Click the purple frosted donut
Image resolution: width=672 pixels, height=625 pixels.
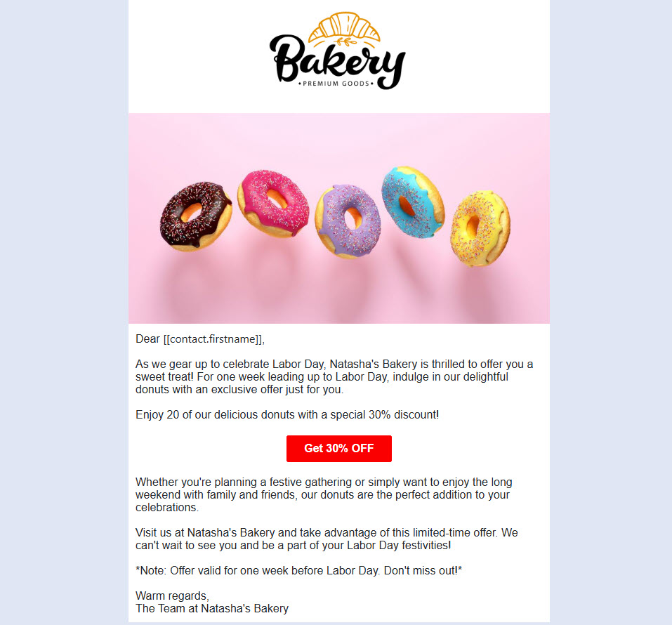pos(348,221)
